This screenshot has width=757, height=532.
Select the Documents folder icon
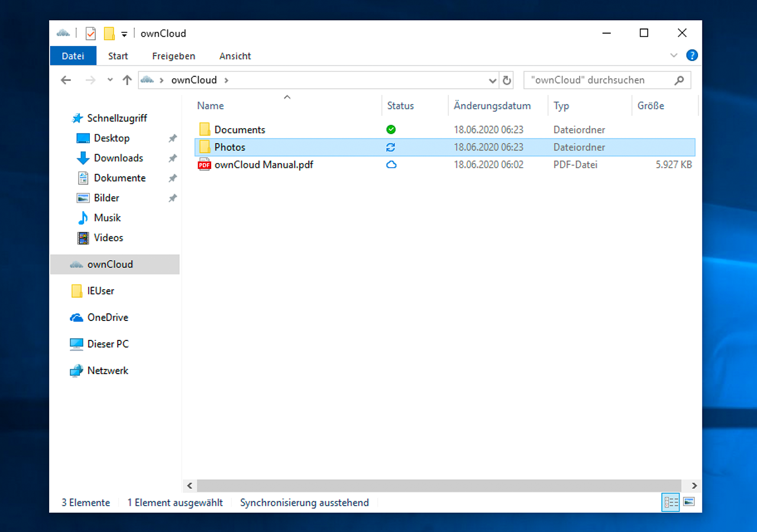tap(205, 129)
